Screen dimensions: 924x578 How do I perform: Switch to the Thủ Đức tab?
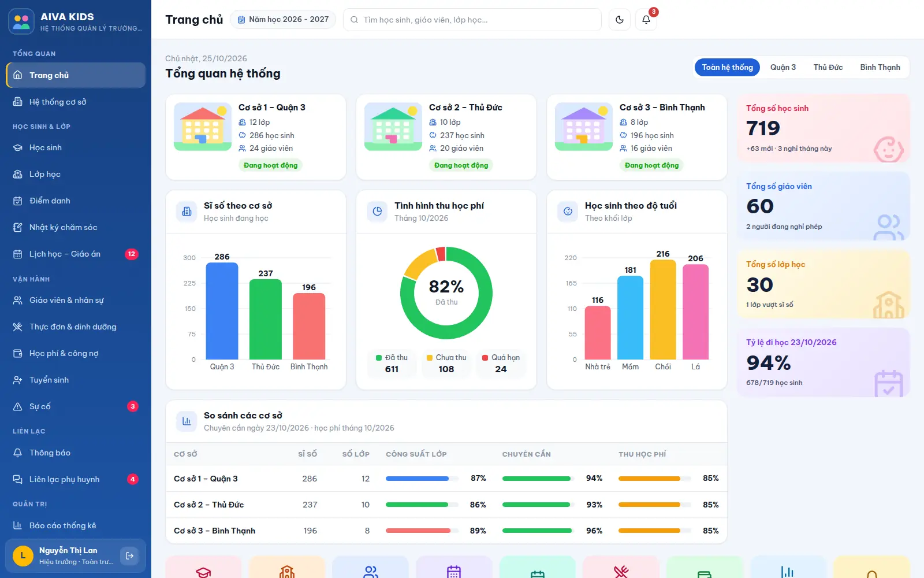pyautogui.click(x=828, y=67)
